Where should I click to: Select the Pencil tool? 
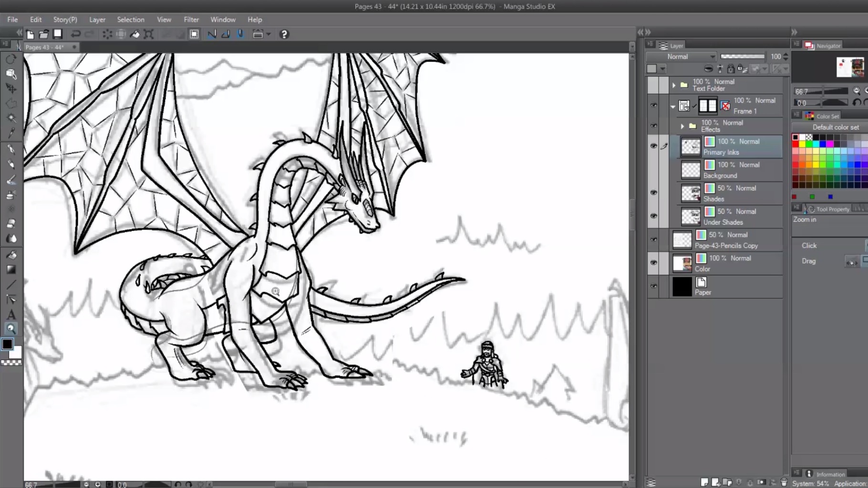click(x=11, y=164)
